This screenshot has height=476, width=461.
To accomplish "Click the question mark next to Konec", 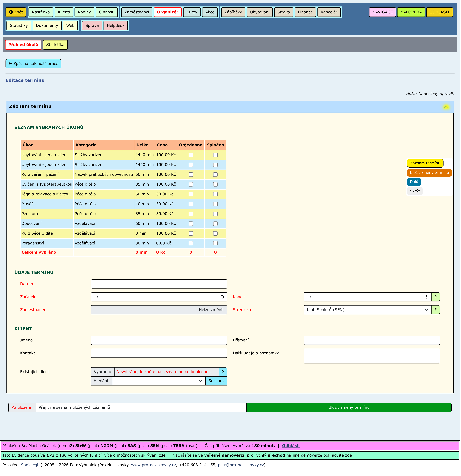I will coord(435,297).
